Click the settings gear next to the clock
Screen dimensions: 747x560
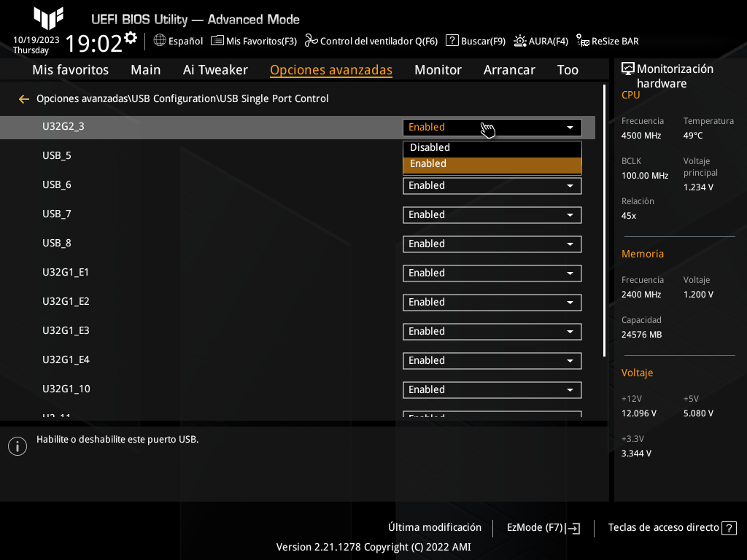(131, 37)
